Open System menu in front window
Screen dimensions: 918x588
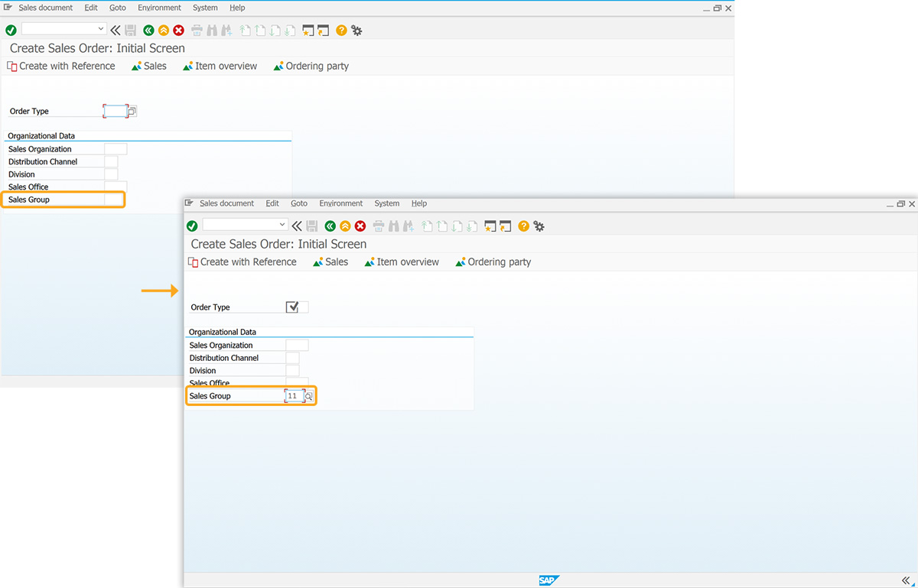[x=387, y=203]
